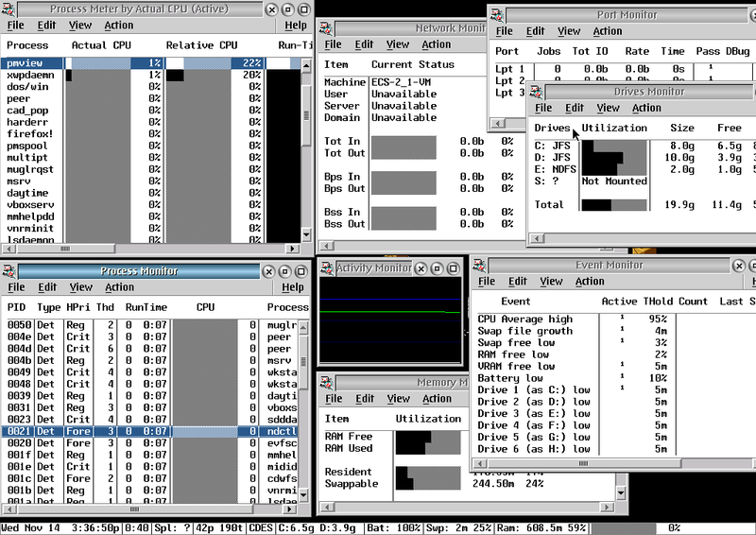
Task: Click Ram 608.5m status bar entry
Action: pyautogui.click(x=541, y=528)
